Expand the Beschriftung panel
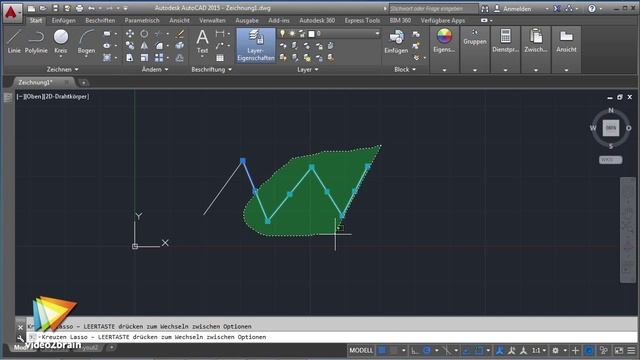 click(x=211, y=69)
